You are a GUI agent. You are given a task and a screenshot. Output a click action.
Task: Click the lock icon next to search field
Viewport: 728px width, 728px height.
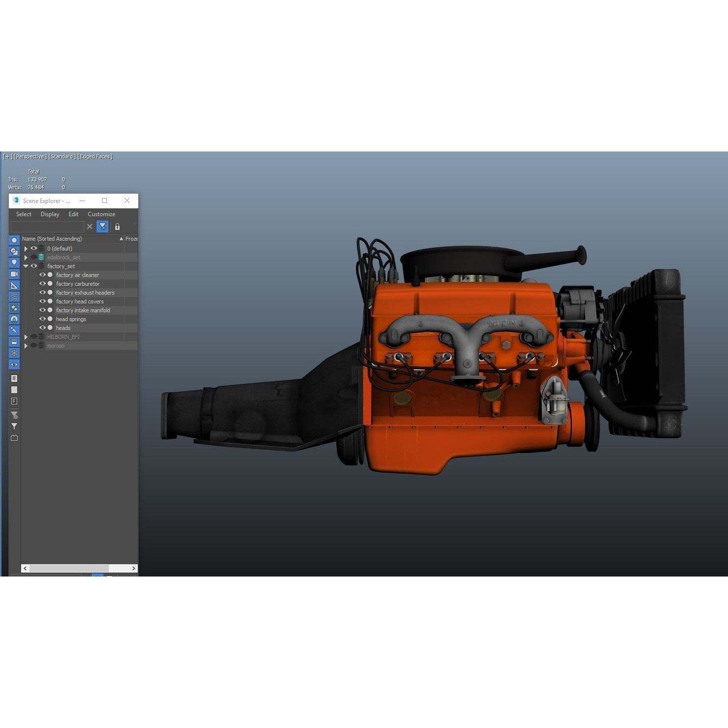(x=117, y=226)
